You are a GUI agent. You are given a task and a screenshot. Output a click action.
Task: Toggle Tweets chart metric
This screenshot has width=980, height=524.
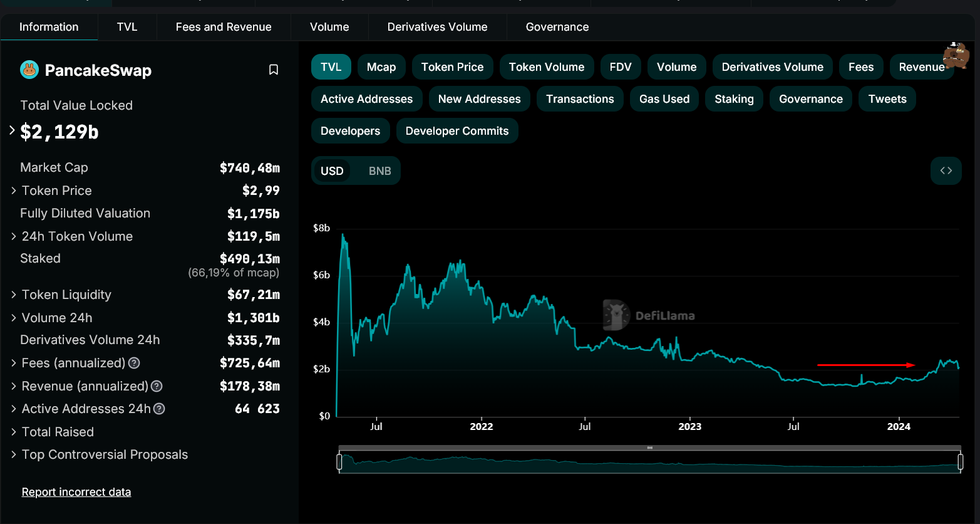click(887, 99)
